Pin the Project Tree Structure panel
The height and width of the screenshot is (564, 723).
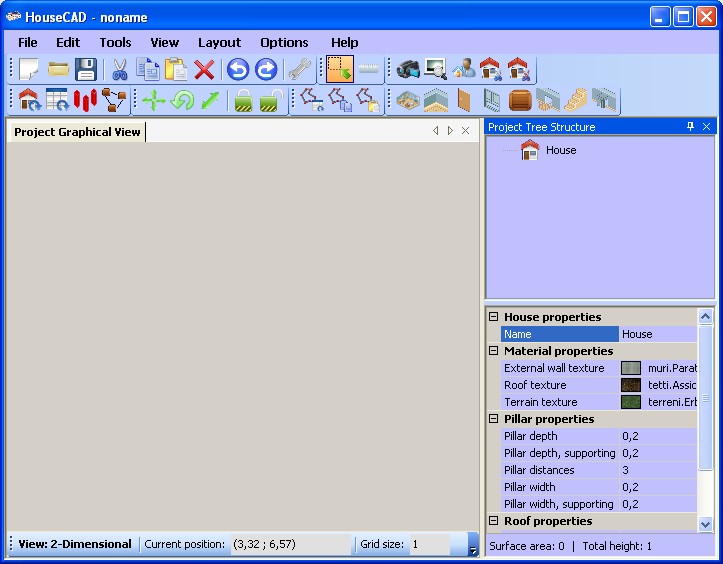(690, 126)
